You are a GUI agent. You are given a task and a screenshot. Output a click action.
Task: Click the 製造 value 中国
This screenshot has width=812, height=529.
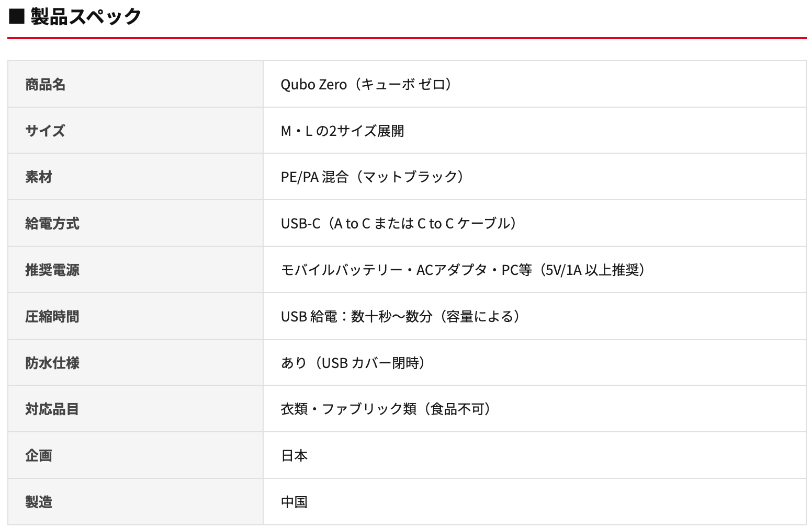[x=294, y=502]
